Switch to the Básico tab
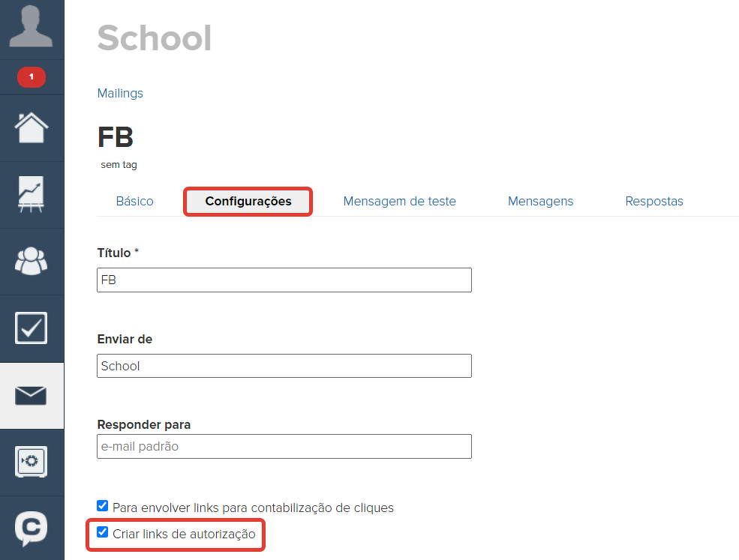739x560 pixels. click(x=135, y=202)
